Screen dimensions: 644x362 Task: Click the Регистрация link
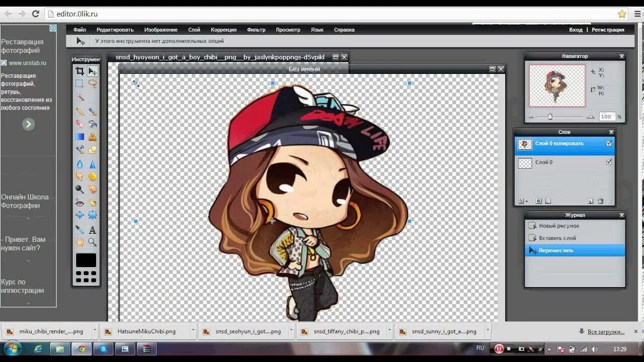[x=608, y=30]
